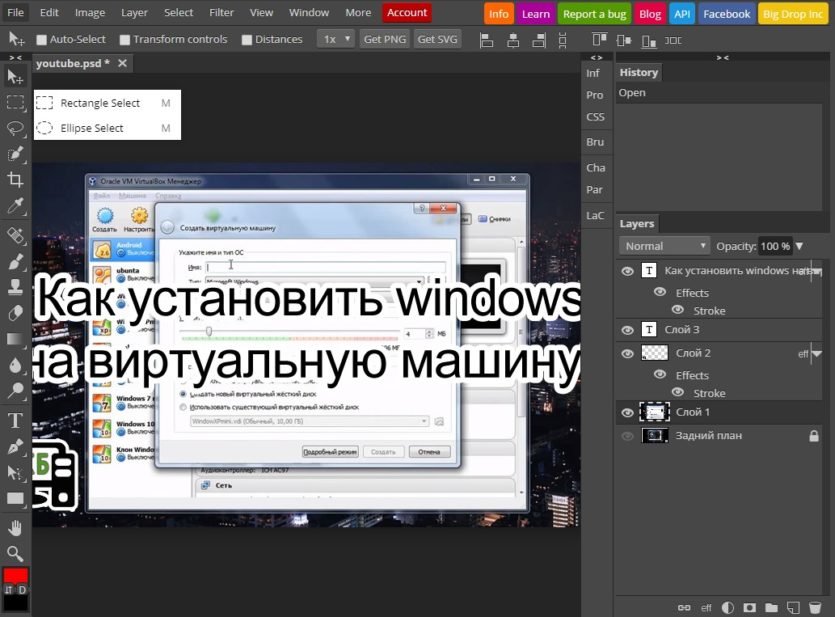Hide the Слой 1 layer

(628, 413)
